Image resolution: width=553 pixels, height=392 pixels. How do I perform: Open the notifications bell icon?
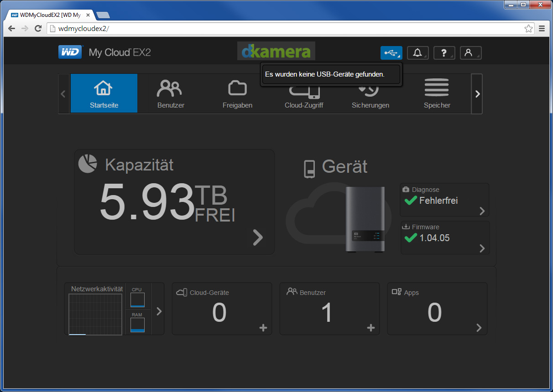click(x=417, y=53)
